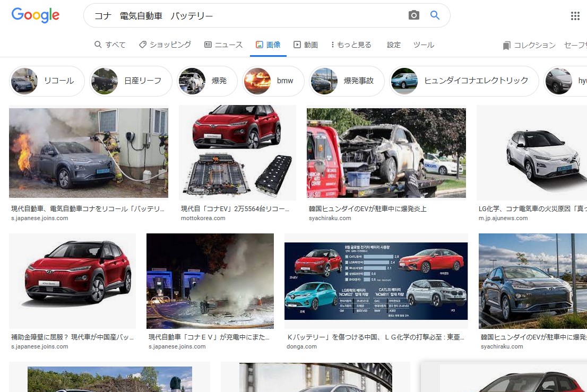Select the リコール filter chip
587x392 pixels.
(x=47, y=81)
